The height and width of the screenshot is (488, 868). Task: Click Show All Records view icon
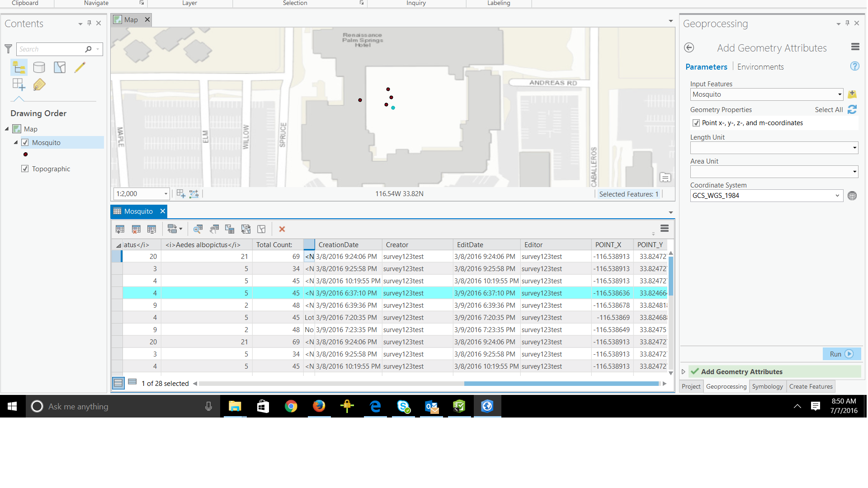(x=118, y=383)
